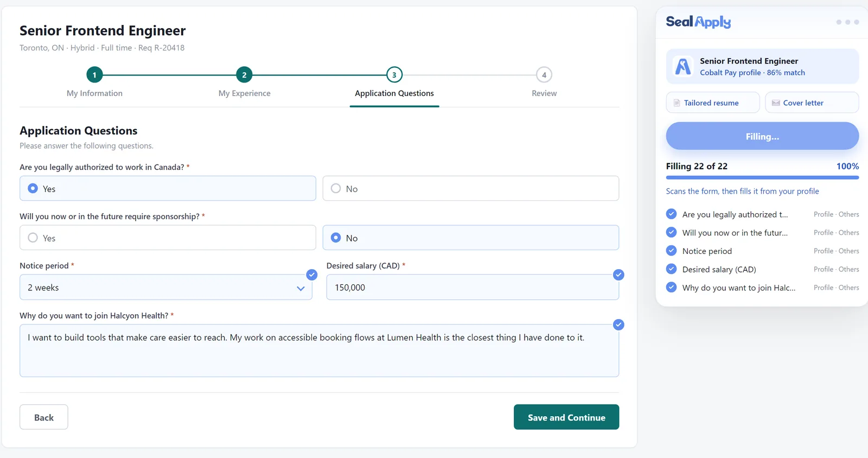Click 'Desired salary (CAD)' row in SealApply list

coord(762,269)
